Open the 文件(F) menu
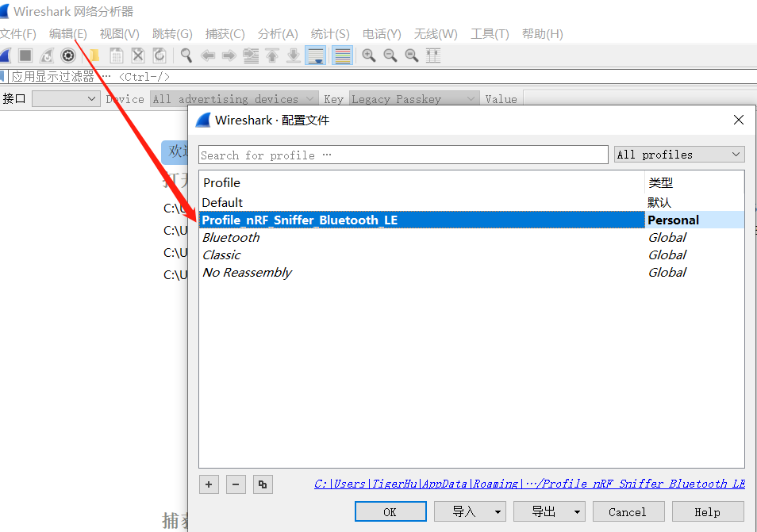Viewport: 757px width, 532px height. tap(18, 34)
